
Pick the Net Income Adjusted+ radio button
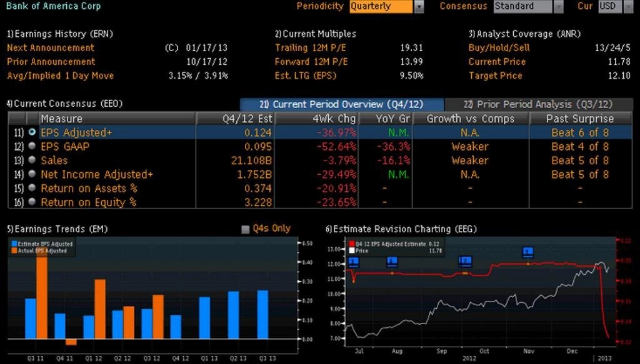32,174
